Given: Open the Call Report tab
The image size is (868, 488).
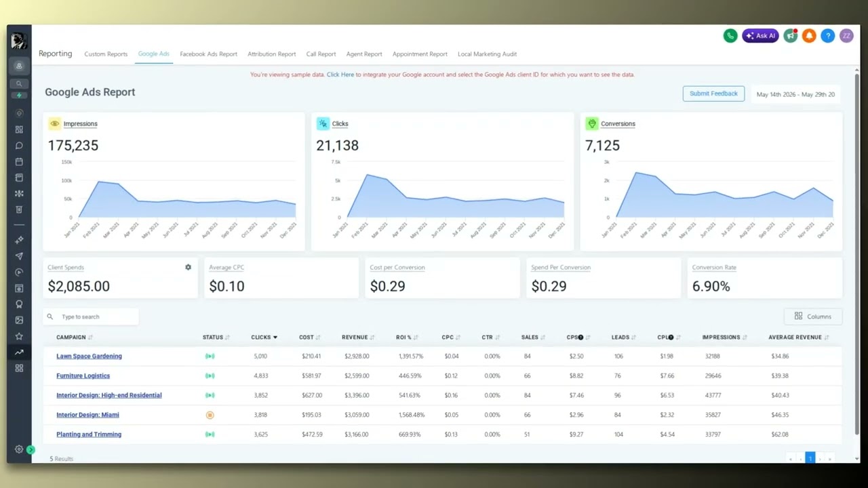Looking at the screenshot, I should [321, 54].
